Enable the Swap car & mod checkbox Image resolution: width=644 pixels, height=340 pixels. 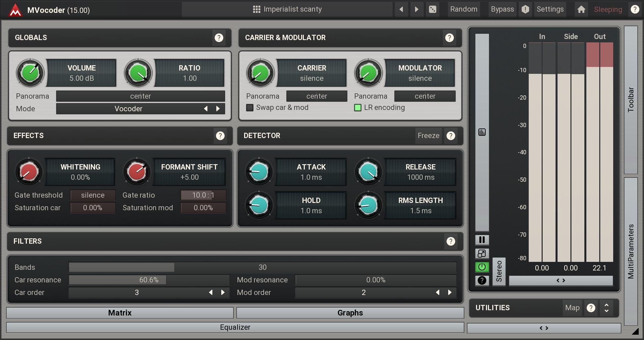[x=249, y=108]
